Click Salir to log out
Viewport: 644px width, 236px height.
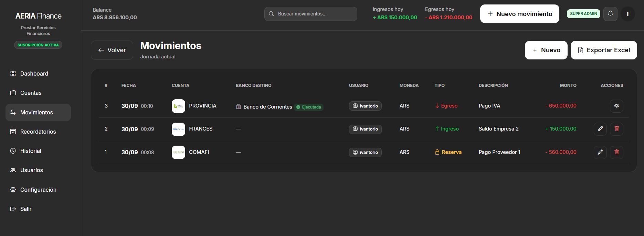point(38,209)
